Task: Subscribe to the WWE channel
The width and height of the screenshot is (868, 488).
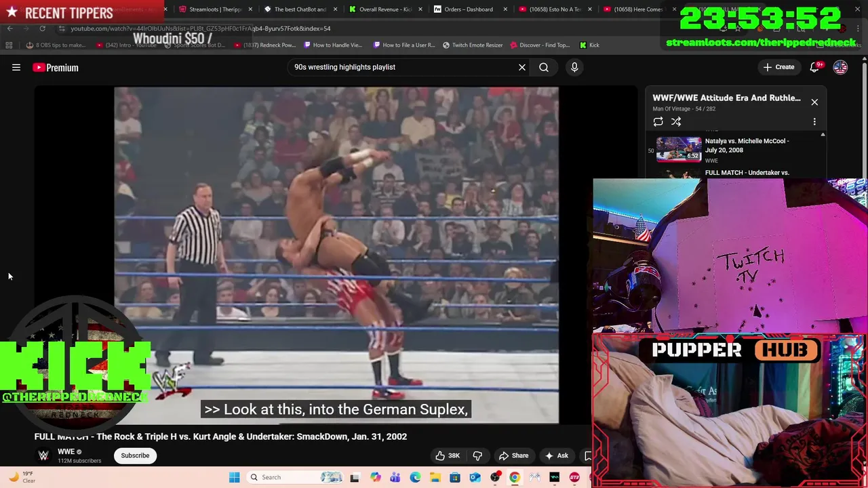Action: coord(135,455)
